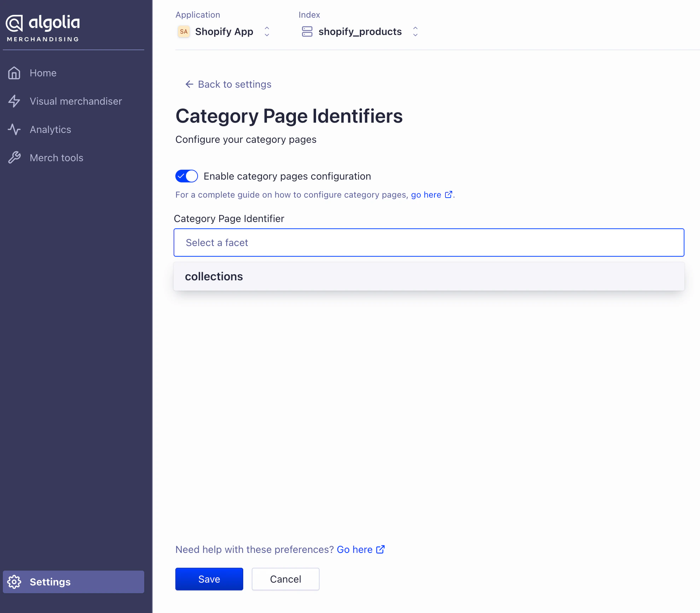Open the Index selector chevrons
This screenshot has height=613, width=700.
point(415,31)
